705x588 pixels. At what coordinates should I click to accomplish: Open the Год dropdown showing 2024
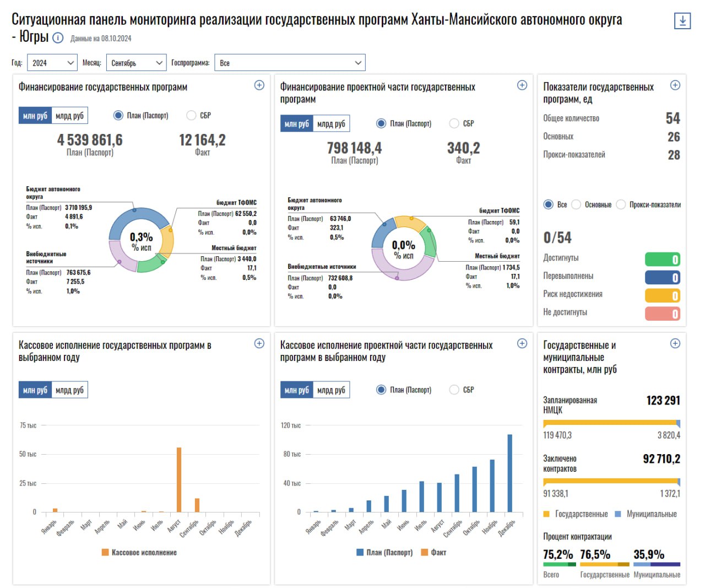click(52, 63)
